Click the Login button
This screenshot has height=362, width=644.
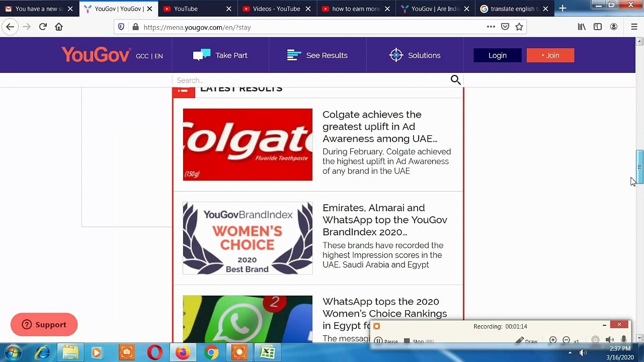498,55
